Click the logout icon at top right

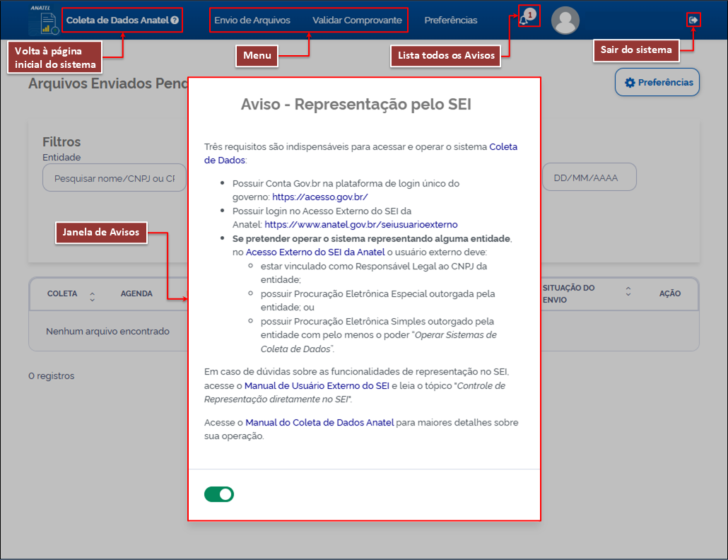pyautogui.click(x=693, y=20)
